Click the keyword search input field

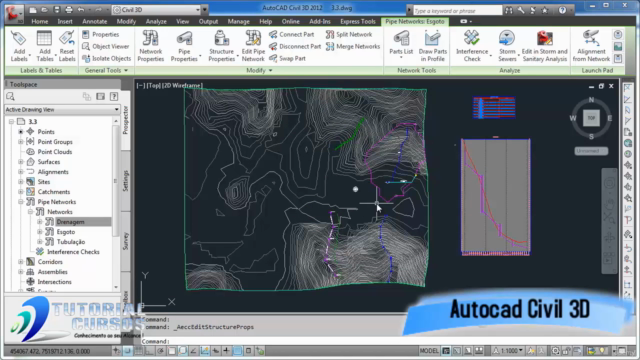457,11
